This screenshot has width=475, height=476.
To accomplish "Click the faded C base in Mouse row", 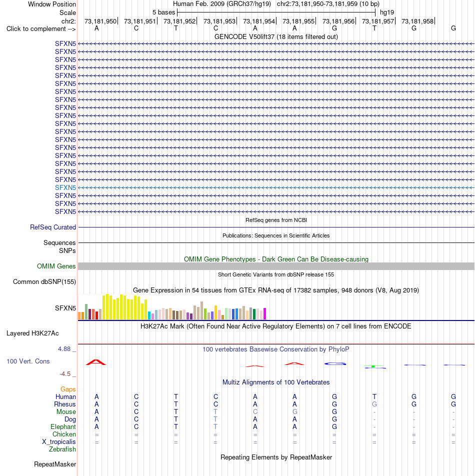I will pyautogui.click(x=255, y=412).
